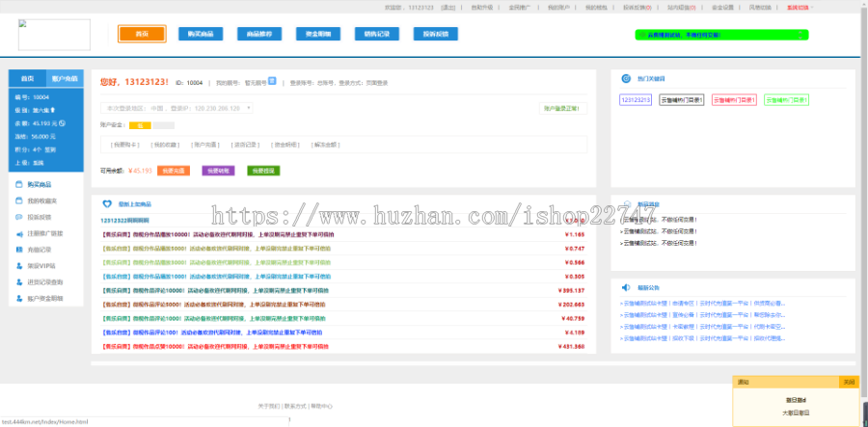Click the target icon in hot keywords header
The image size is (868, 427).
click(626, 78)
